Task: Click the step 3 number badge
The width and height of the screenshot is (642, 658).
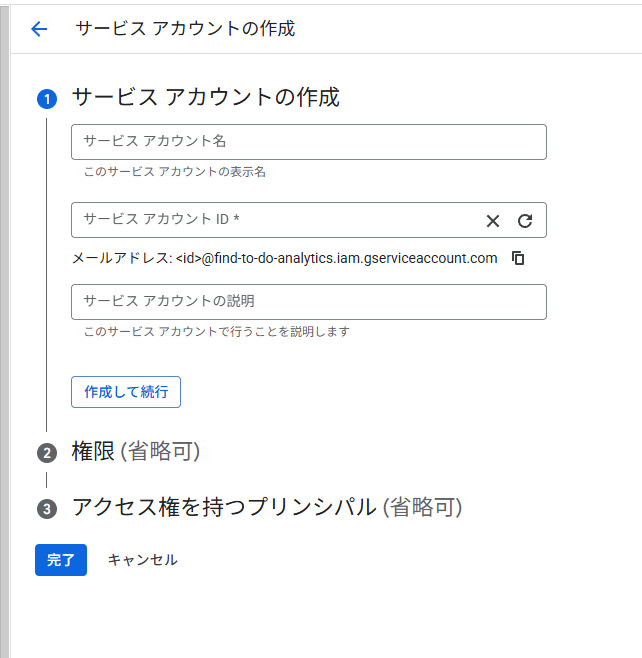Action: pyautogui.click(x=47, y=509)
